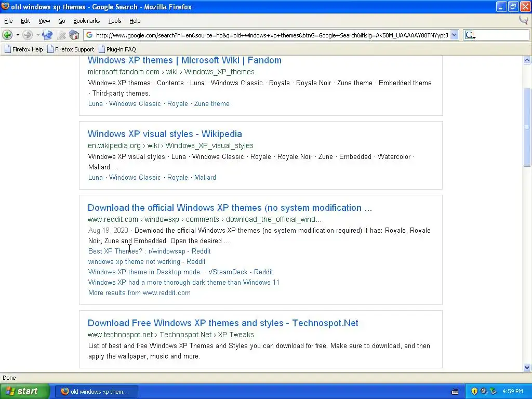Image resolution: width=532 pixels, height=399 pixels.
Task: Reload the page with the Reload icon
Action: coord(47,35)
